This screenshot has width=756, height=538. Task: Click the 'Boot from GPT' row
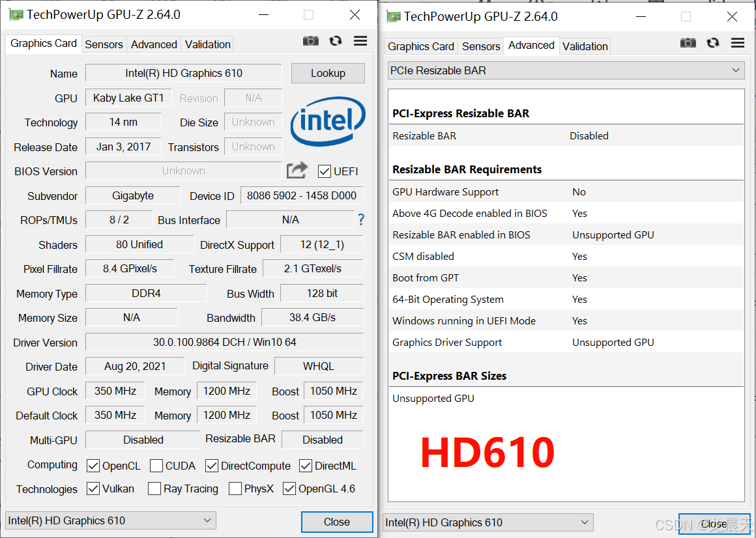pyautogui.click(x=566, y=278)
